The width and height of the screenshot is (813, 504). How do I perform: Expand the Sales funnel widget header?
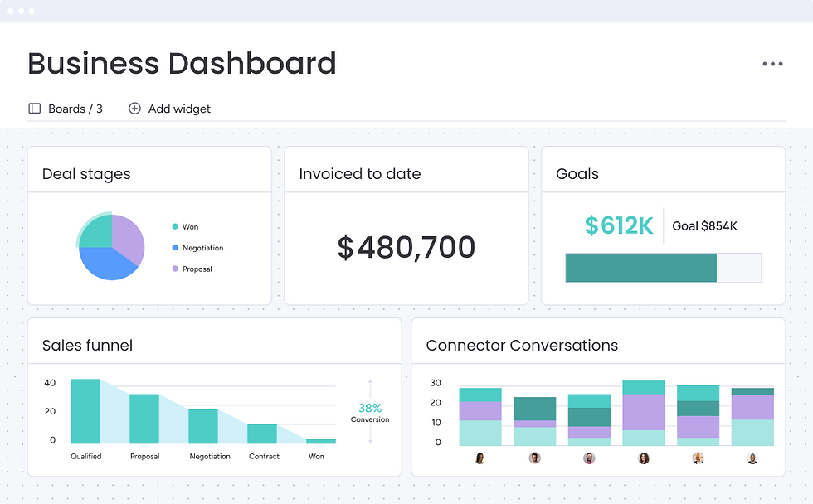86,345
